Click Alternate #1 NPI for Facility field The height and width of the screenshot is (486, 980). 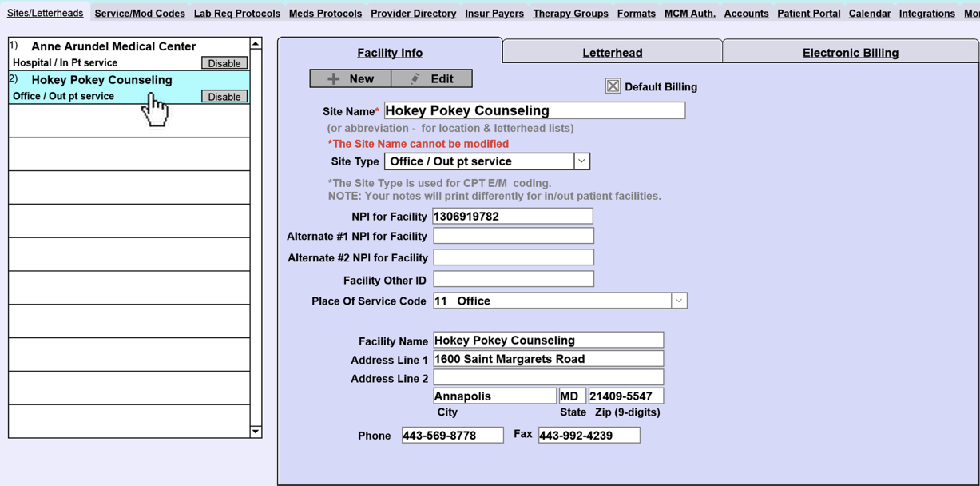click(514, 236)
